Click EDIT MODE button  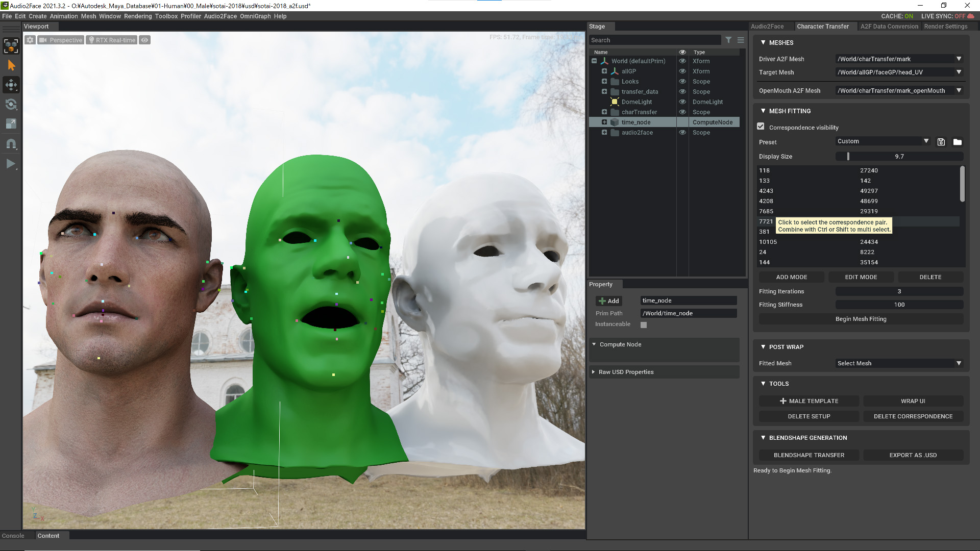(x=861, y=277)
